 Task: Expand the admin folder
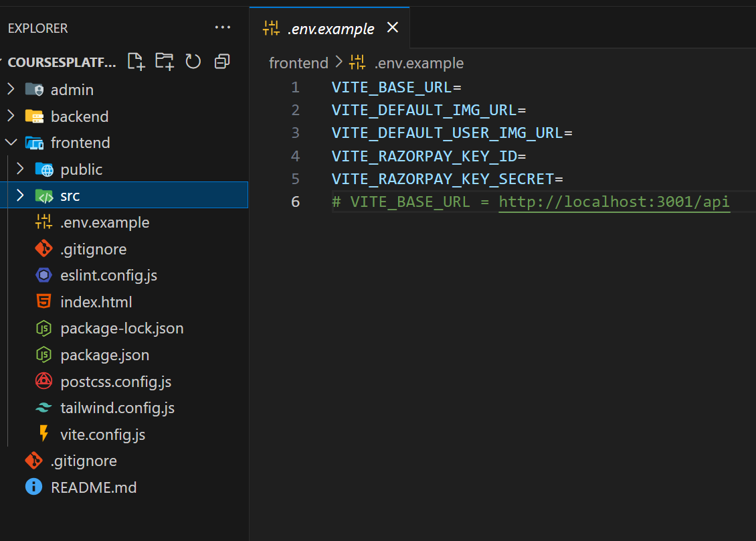[x=11, y=89]
